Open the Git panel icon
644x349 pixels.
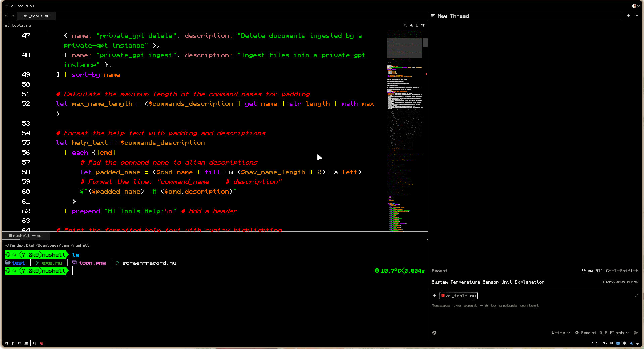click(x=13, y=343)
